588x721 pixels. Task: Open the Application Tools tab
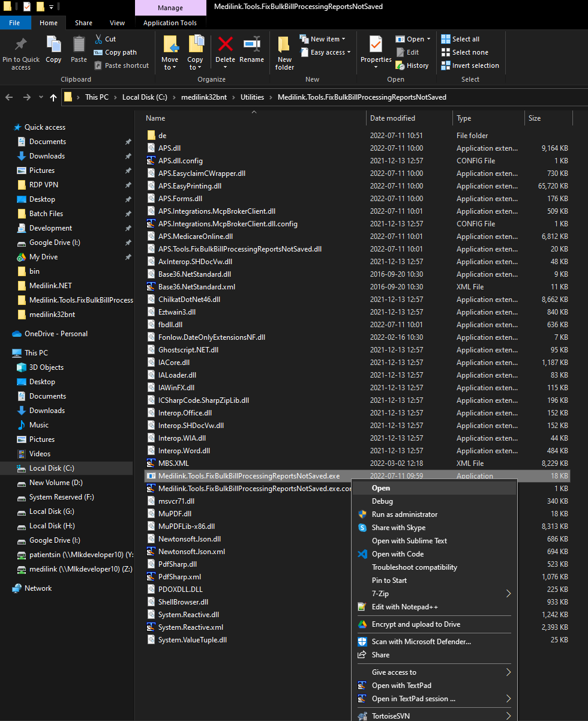point(170,23)
